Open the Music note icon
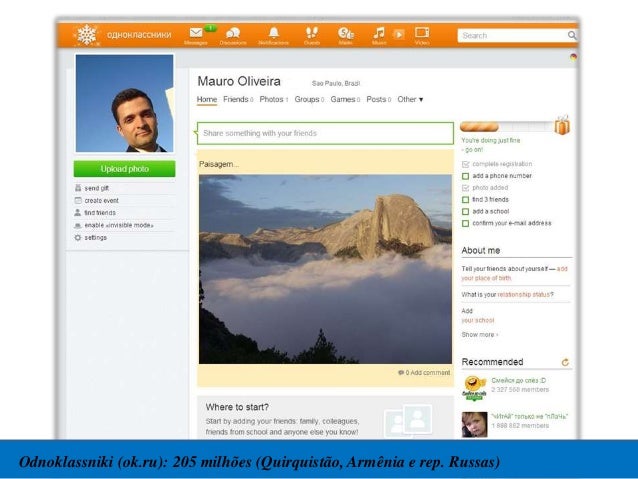 [379, 33]
